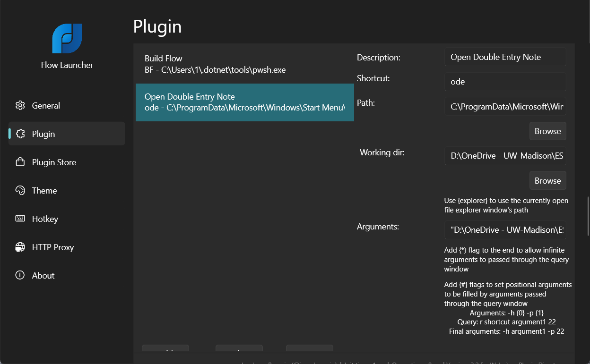Viewport: 590px width, 364px height.
Task: Click the Plugin Store bag icon
Action: click(x=20, y=162)
